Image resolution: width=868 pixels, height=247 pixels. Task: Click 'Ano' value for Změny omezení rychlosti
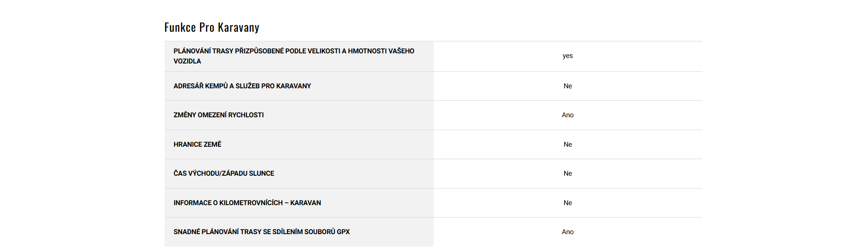point(567,115)
